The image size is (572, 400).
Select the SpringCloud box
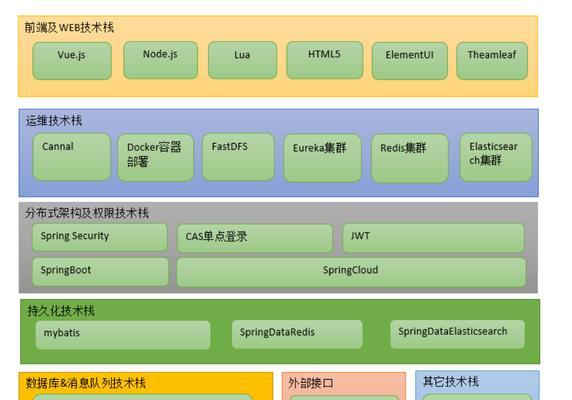pos(351,272)
